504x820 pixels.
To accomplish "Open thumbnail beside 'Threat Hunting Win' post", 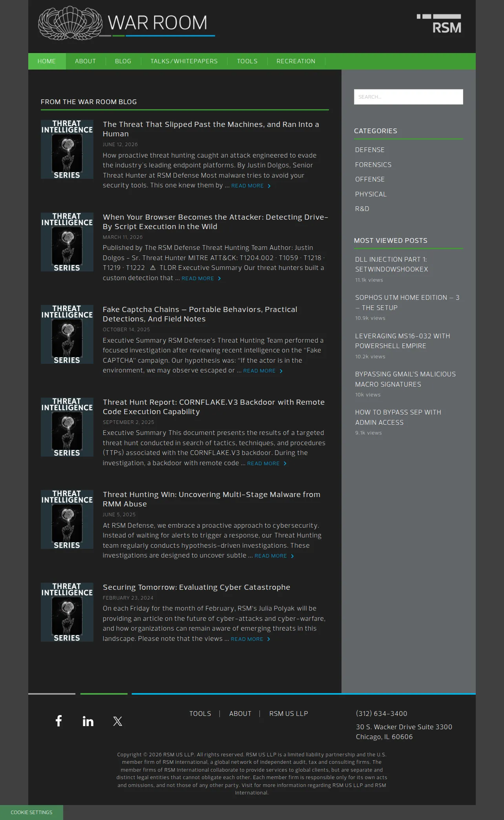I will (67, 519).
